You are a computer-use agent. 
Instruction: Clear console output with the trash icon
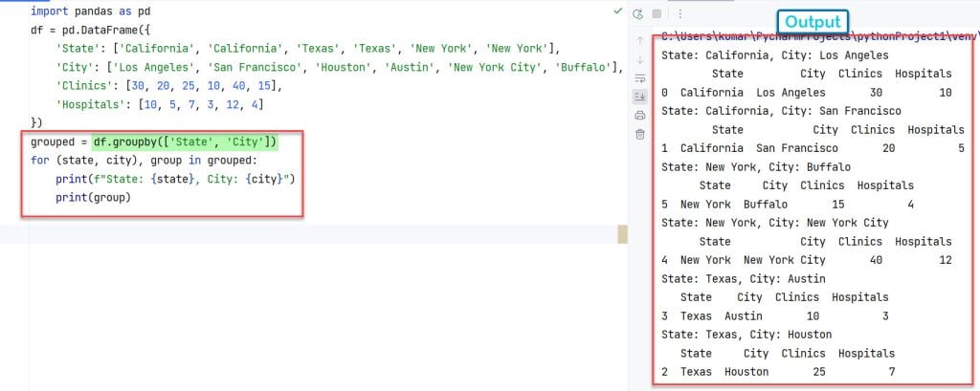[639, 134]
